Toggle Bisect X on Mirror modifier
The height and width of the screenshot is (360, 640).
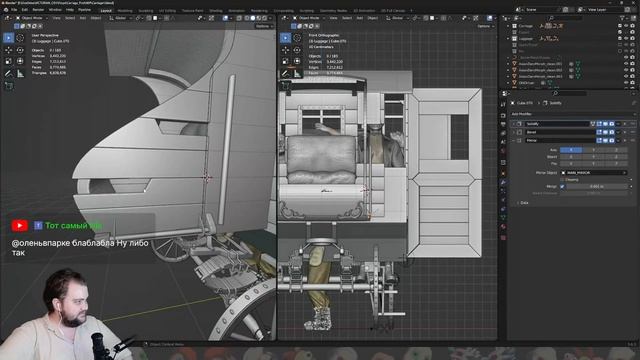(x=571, y=156)
